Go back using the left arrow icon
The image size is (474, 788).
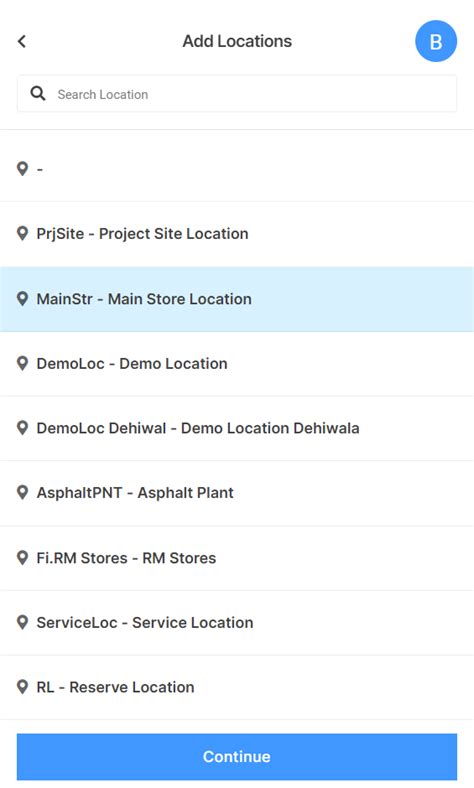coord(22,41)
